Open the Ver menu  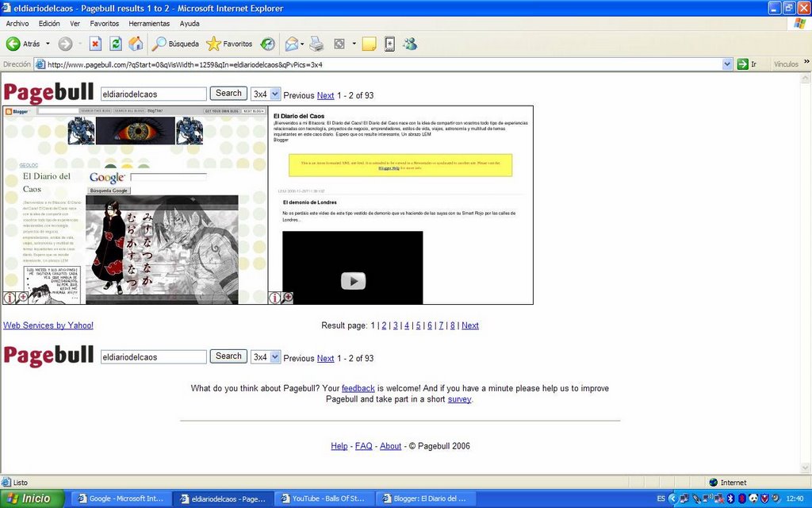point(75,23)
